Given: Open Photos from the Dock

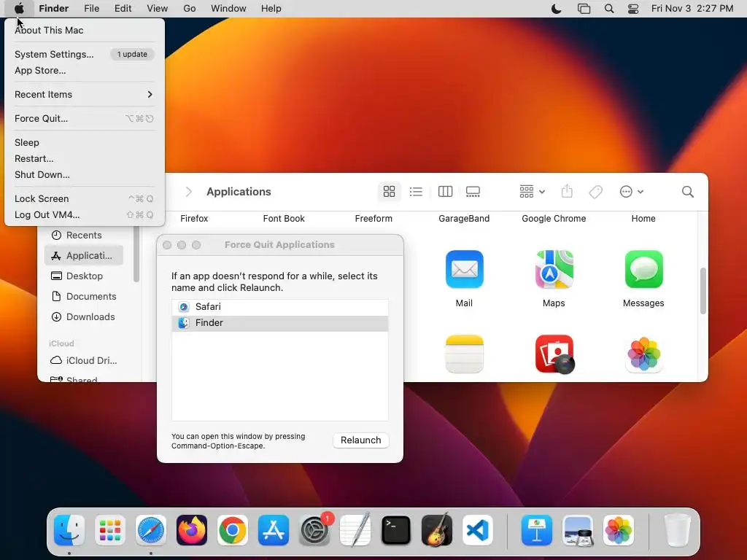Looking at the screenshot, I should coord(619,530).
